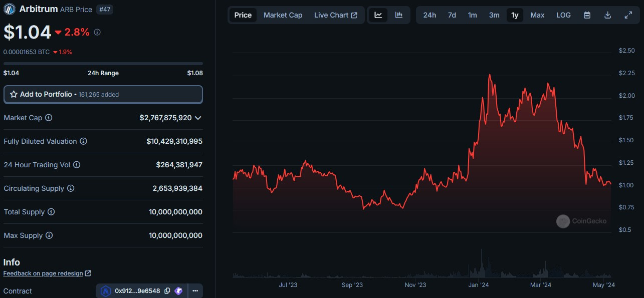Click the 24h Range progress bar

[x=103, y=64]
